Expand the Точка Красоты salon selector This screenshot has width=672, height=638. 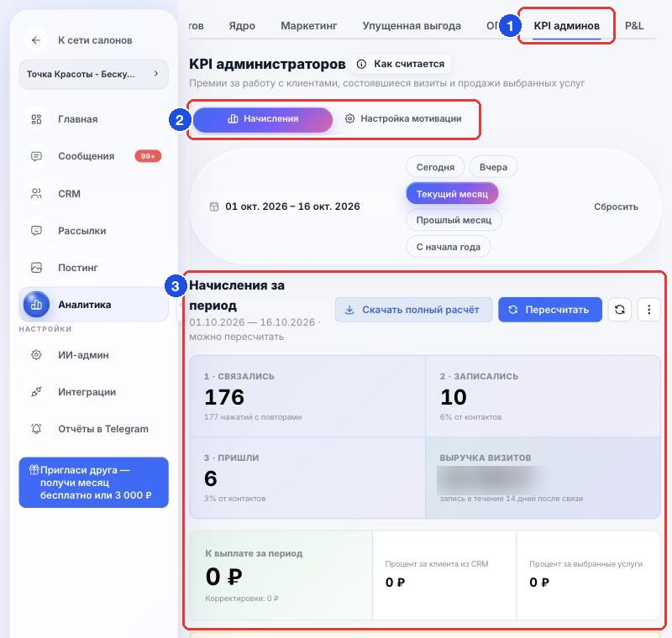(93, 74)
